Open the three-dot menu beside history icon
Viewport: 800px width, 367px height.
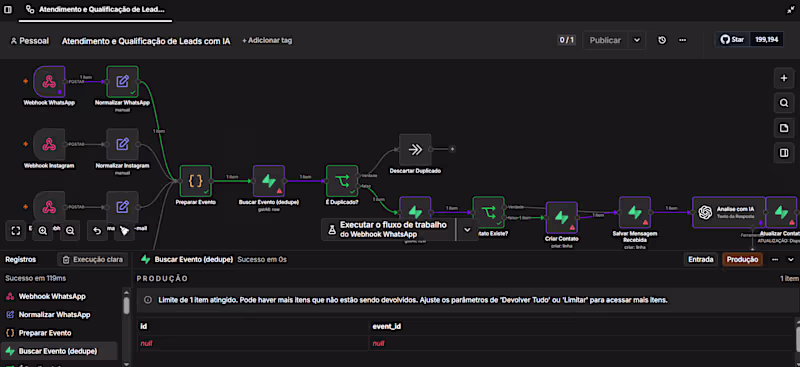(x=682, y=40)
